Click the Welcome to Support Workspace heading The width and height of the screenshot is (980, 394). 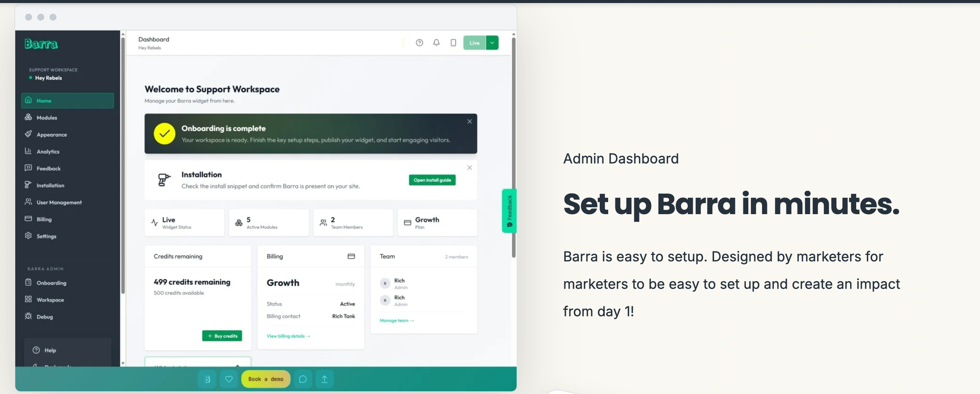[212, 89]
